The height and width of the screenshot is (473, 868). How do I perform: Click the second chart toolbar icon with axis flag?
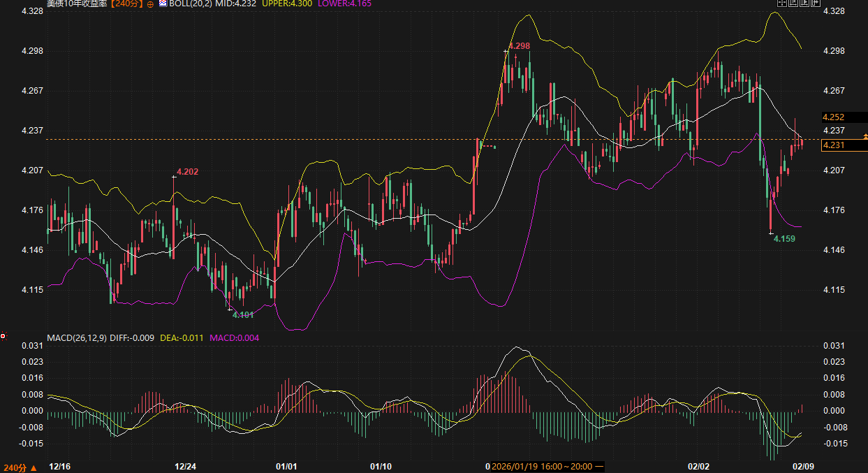(x=794, y=3)
